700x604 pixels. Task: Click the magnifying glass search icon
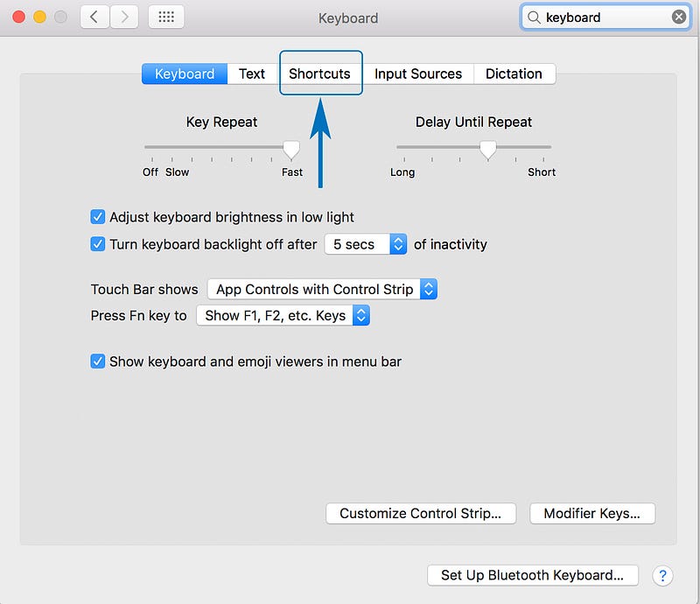tap(534, 18)
